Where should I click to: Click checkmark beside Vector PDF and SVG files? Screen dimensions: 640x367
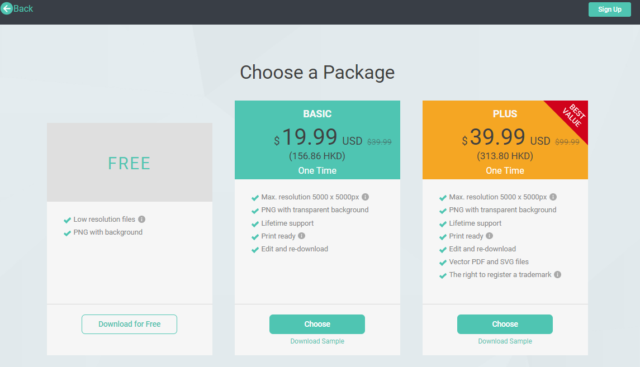point(442,262)
